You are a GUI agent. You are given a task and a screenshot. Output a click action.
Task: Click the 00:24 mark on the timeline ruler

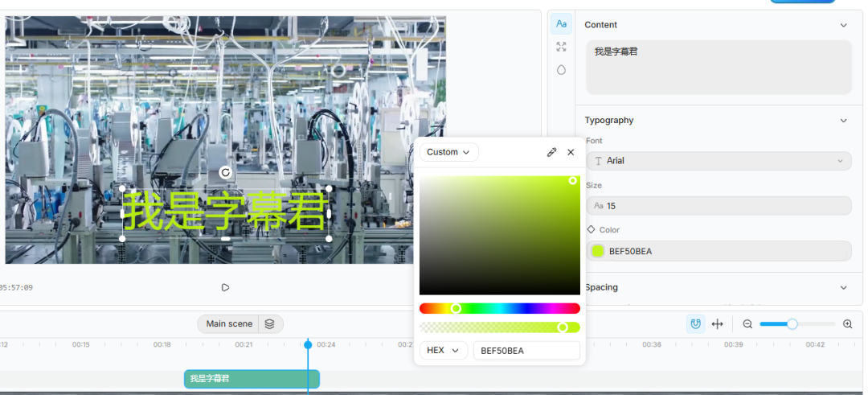[326, 344]
